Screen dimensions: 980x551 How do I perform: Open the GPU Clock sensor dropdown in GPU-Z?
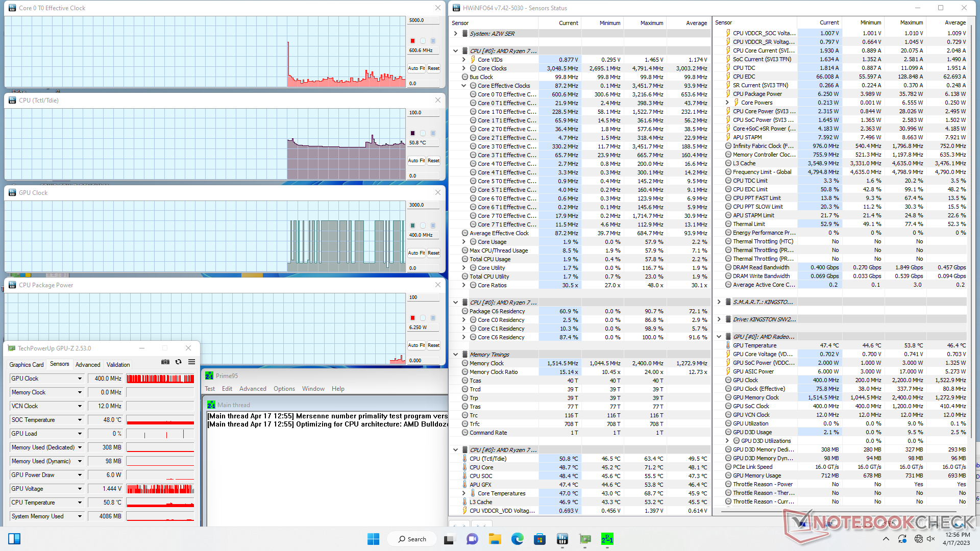point(80,379)
